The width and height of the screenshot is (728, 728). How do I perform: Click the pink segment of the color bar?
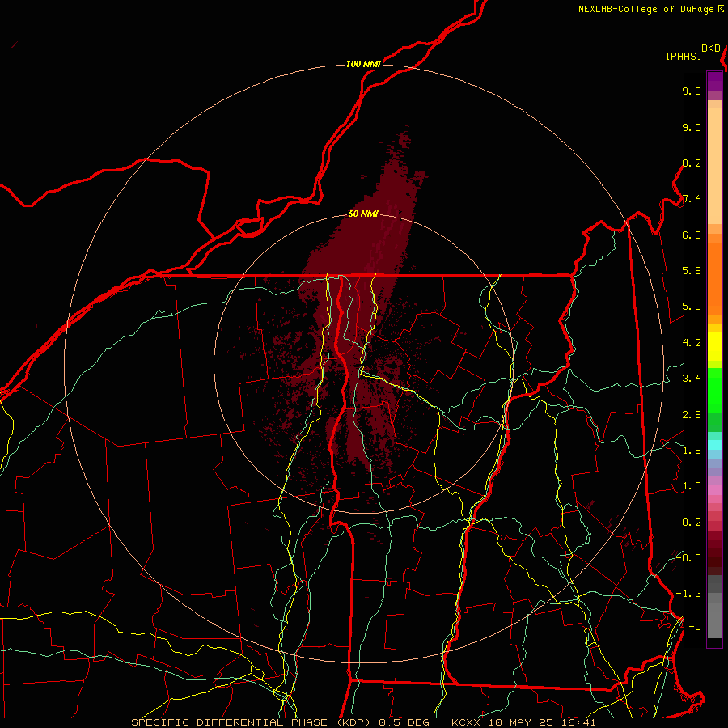pyautogui.click(x=714, y=490)
